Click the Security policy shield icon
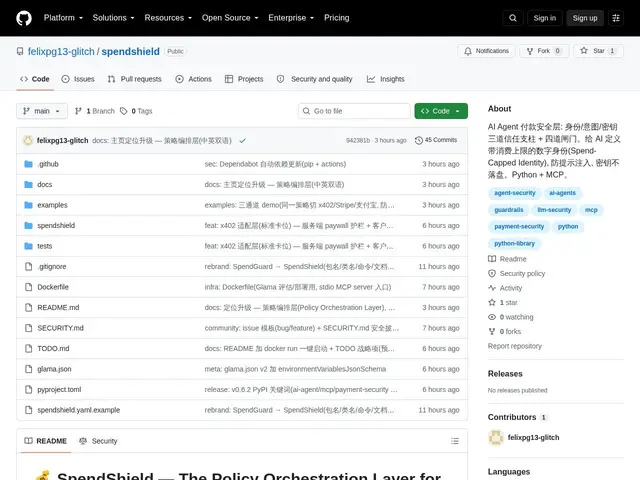The image size is (640, 480). coord(492,273)
